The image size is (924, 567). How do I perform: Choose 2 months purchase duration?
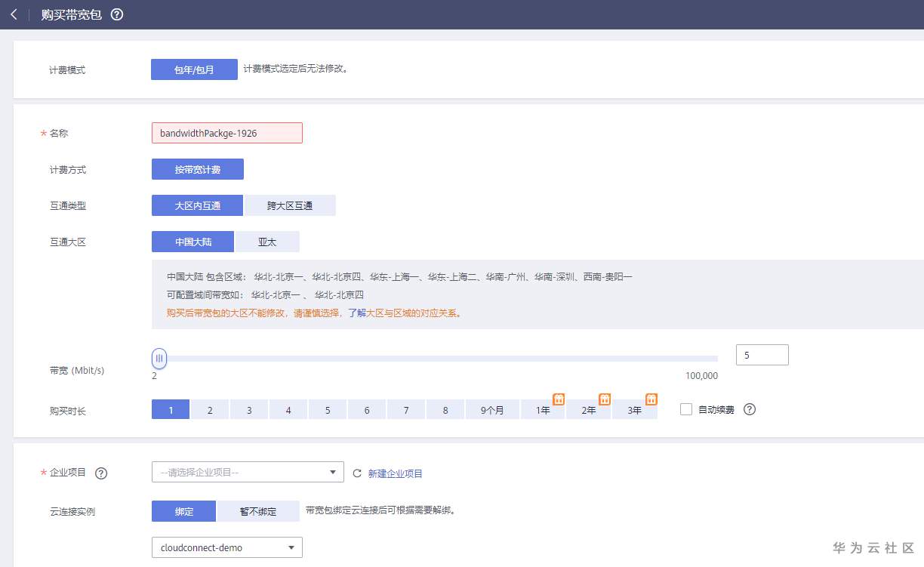210,409
